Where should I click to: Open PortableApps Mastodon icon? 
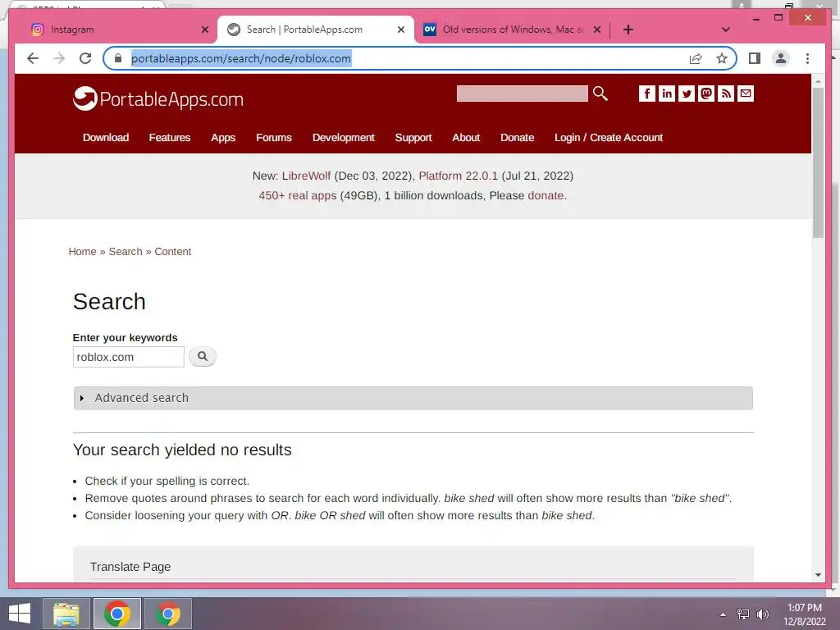click(x=706, y=94)
